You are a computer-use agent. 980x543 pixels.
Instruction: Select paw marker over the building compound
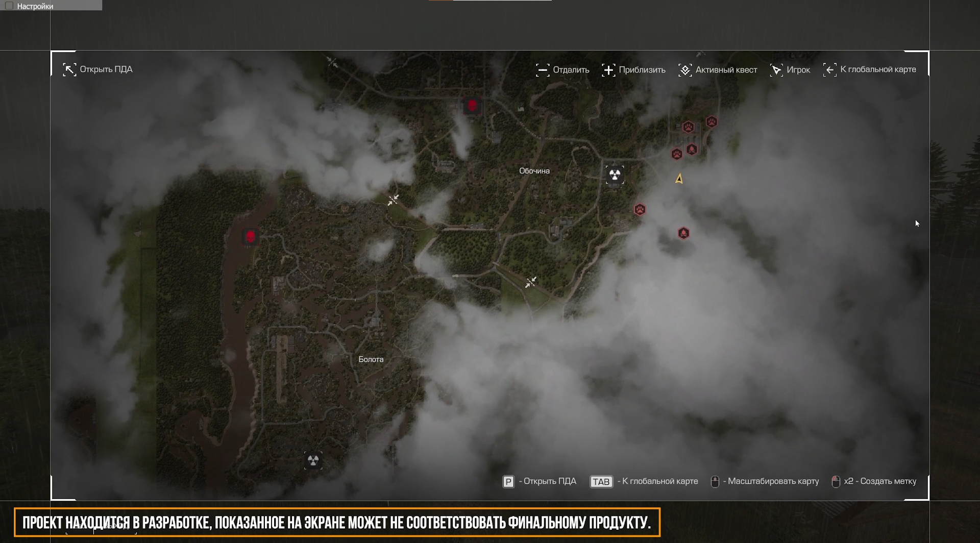coord(688,127)
